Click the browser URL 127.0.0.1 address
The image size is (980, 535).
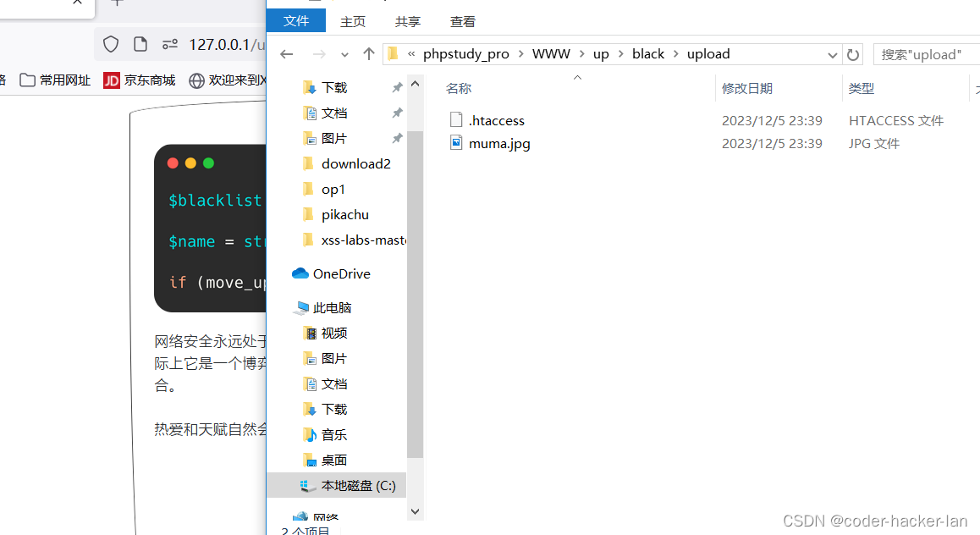click(x=226, y=44)
